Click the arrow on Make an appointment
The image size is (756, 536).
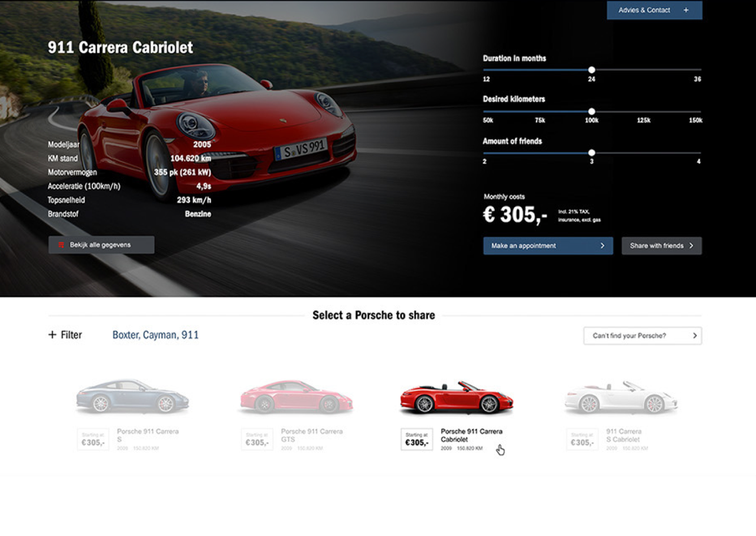602,246
